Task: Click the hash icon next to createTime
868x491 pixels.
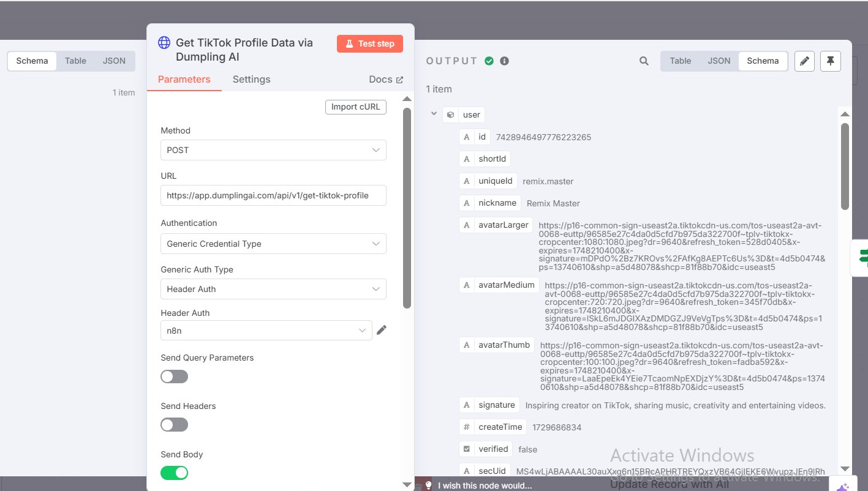Action: tap(467, 427)
